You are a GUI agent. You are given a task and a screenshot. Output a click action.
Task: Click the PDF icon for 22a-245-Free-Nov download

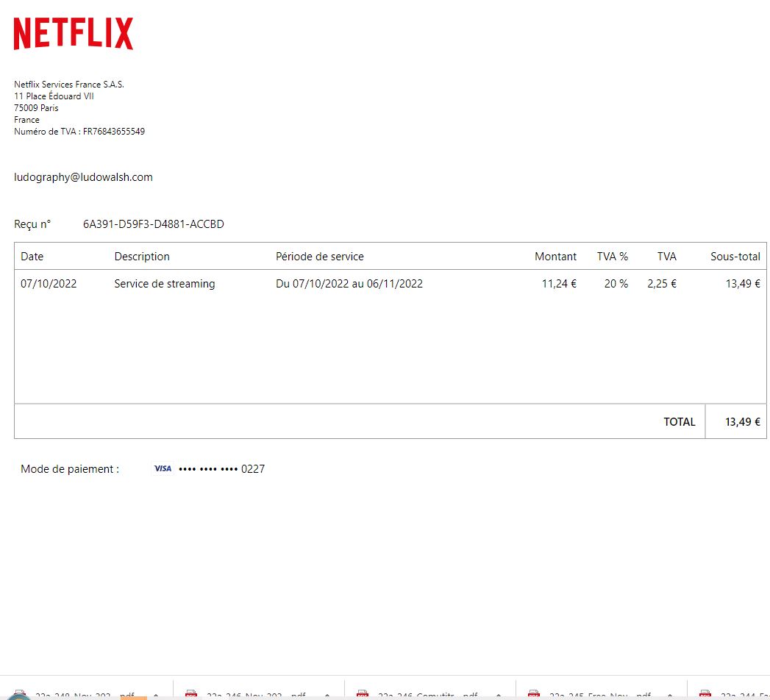(534, 695)
